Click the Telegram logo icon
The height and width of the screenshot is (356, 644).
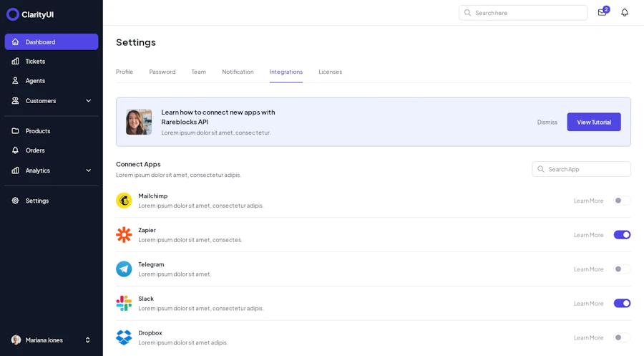(124, 269)
